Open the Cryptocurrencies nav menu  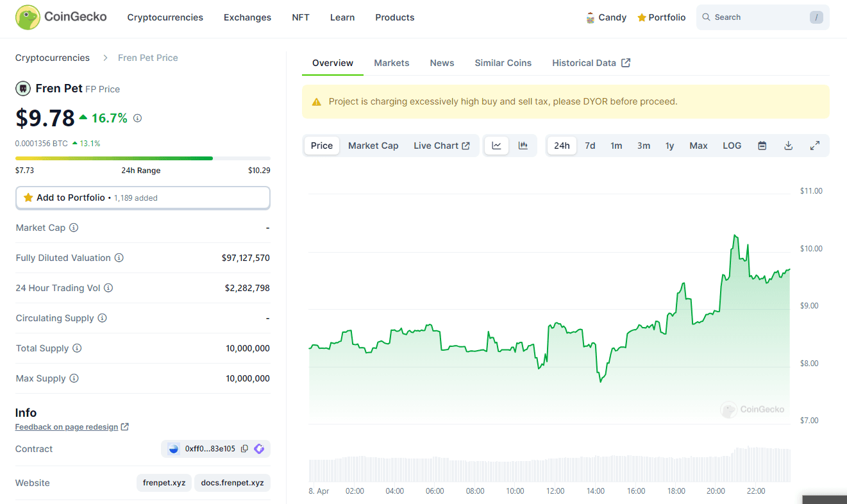[165, 17]
